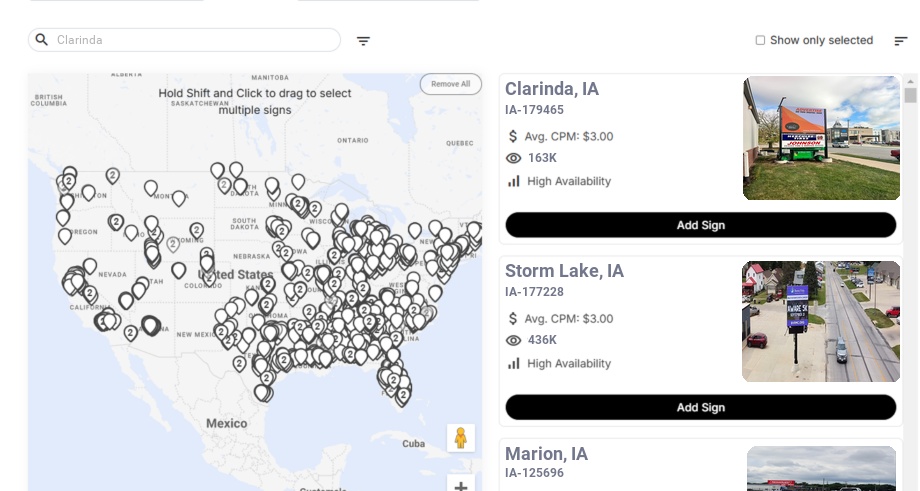Click the Clarinda impressions eye icon
The height and width of the screenshot is (491, 920).
coord(514,158)
